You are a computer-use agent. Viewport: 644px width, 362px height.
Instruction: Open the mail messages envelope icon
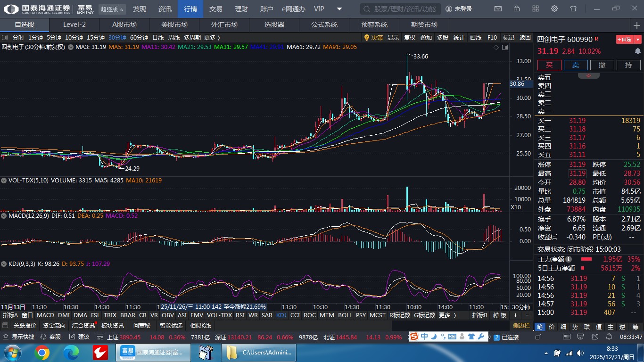click(x=498, y=9)
